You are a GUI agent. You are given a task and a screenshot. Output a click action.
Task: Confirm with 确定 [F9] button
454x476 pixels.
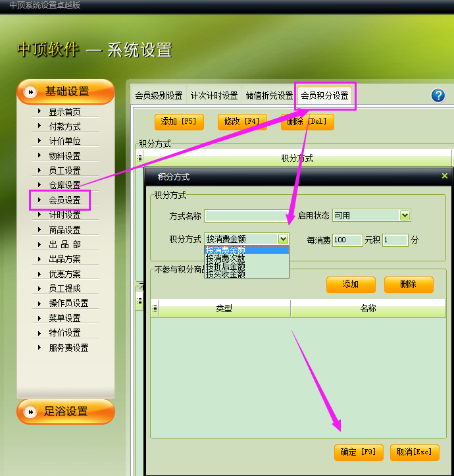click(359, 452)
